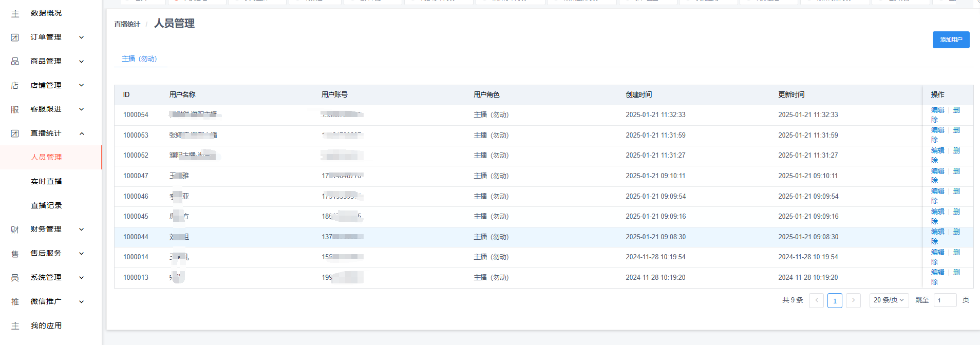Select update time 2025-01-21 11:31:59
The image size is (980, 345).
click(808, 136)
